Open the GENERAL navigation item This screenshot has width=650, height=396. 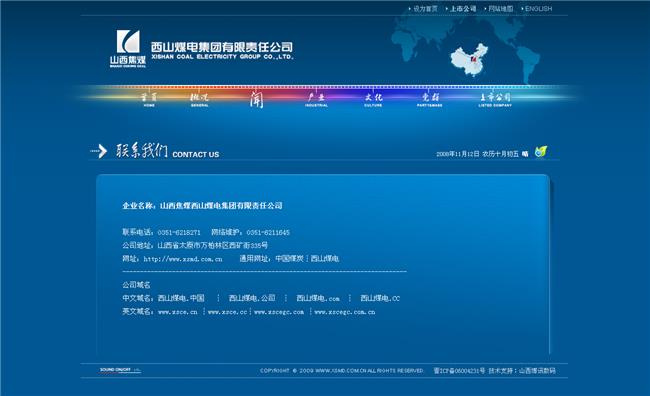[199, 100]
